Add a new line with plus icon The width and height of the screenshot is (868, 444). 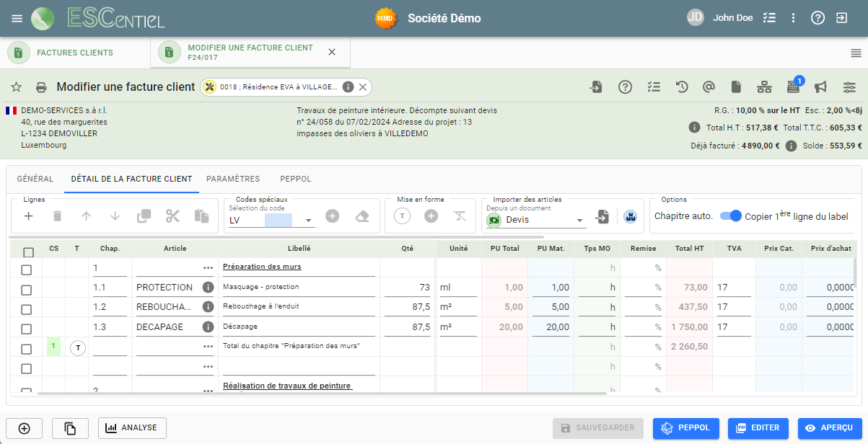(x=29, y=216)
